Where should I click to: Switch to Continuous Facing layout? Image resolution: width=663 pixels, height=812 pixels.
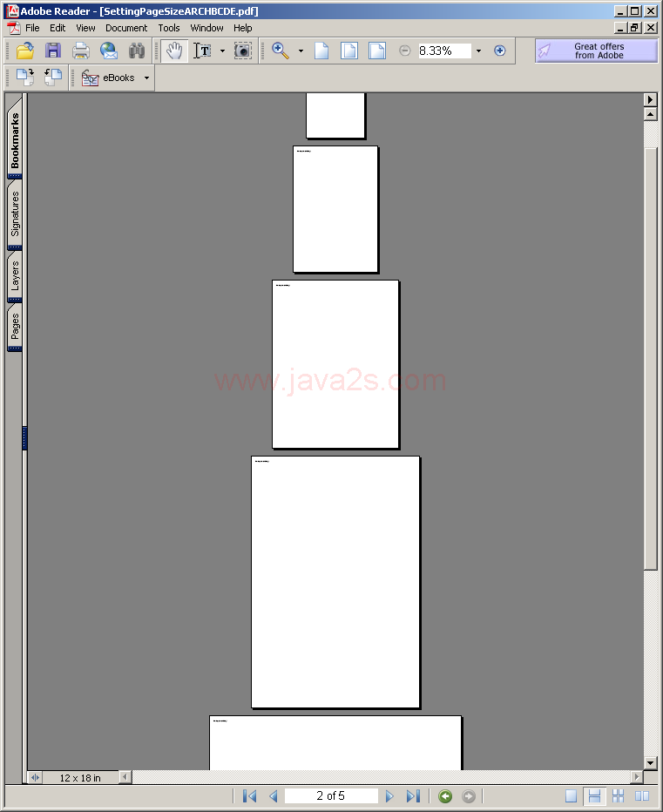(x=618, y=796)
